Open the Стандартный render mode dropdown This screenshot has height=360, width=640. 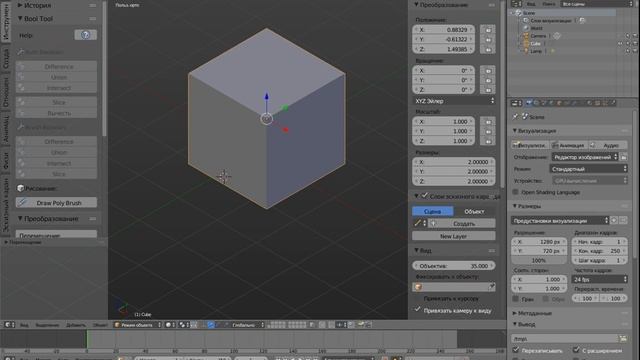coord(589,169)
